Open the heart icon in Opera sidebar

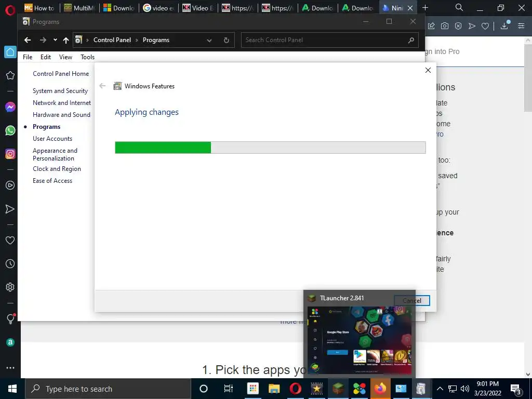(x=10, y=240)
